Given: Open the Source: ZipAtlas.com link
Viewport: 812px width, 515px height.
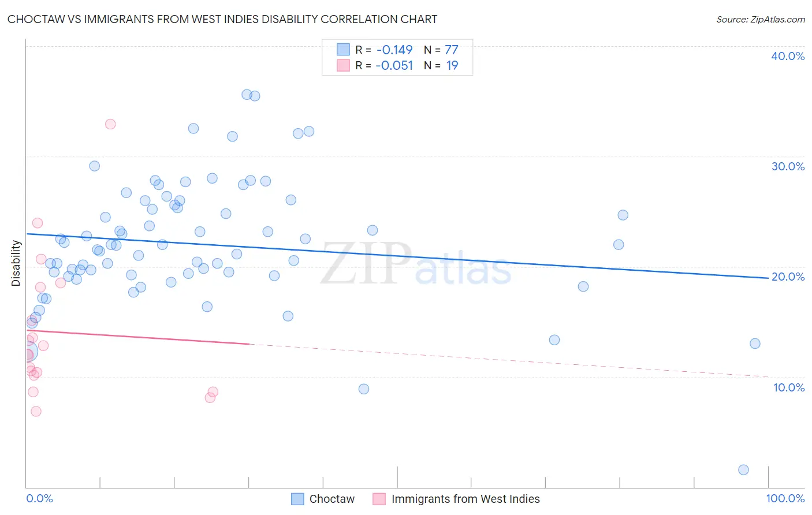Looking at the screenshot, I should (x=761, y=19).
